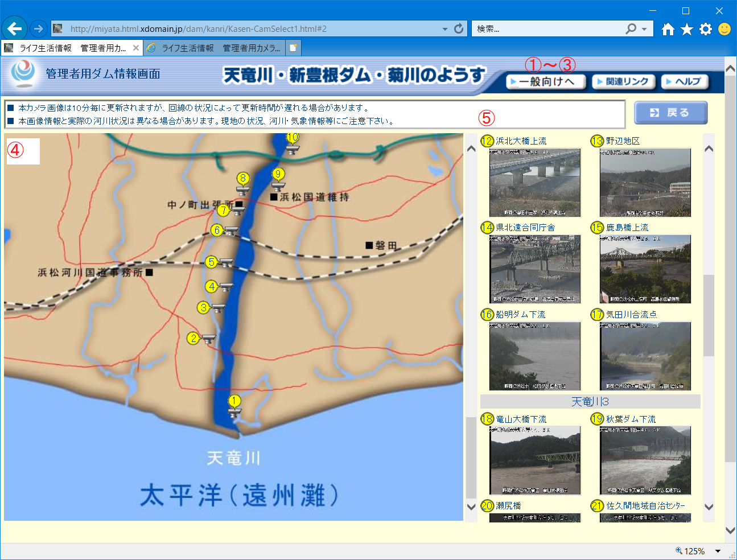Viewport: 737px width, 560px height.
Task: Open the 船明ダム下流 camera link
Action: coord(521,314)
